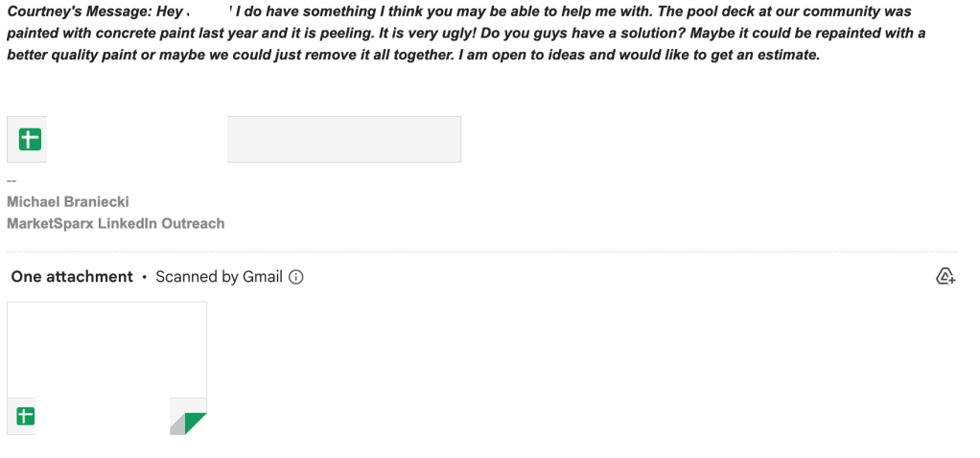Click the signature dashes above Michael Braniecki
The height and width of the screenshot is (458, 980).
click(12, 180)
